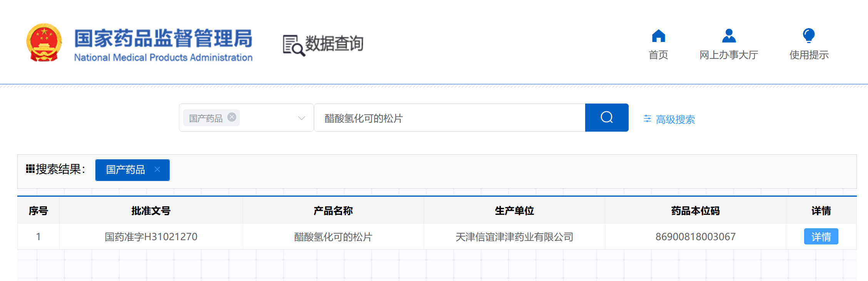Click the 高级搜索 filter sliders icon

tap(648, 119)
